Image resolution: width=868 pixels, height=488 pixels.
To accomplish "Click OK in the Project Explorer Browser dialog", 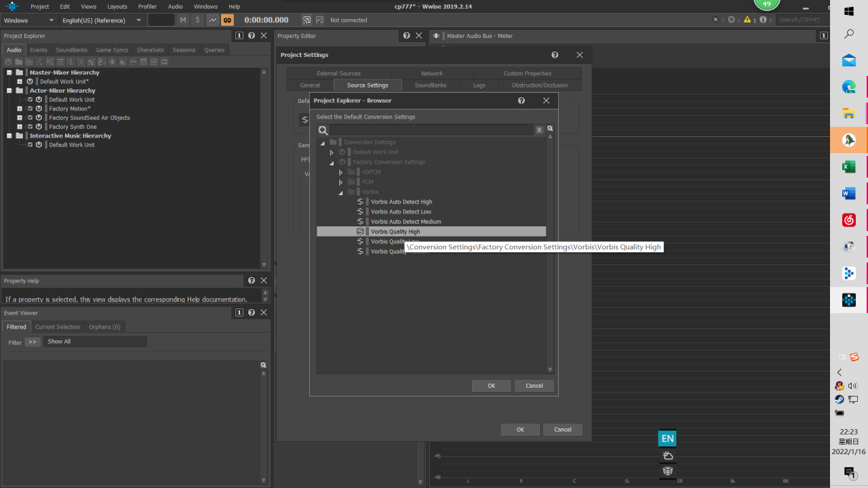I will coord(492,386).
